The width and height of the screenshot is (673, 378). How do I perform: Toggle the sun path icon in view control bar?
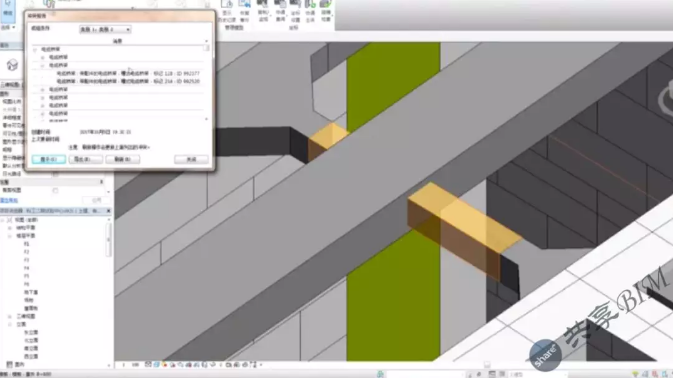click(164, 365)
